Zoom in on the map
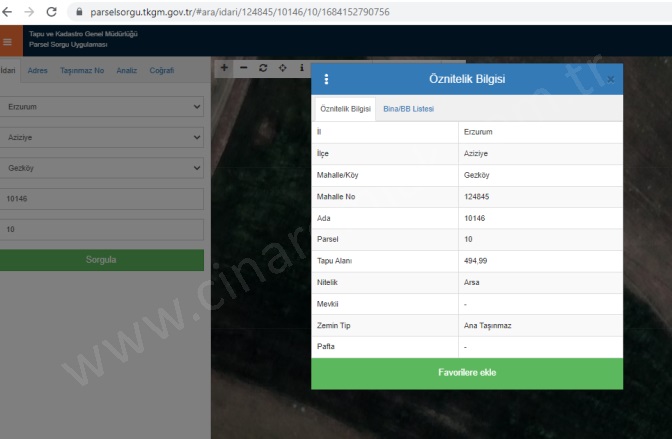Screen dimensions: 672x439 (224, 68)
